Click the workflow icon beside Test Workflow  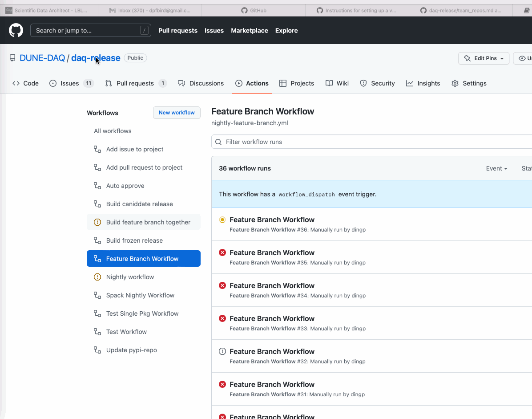[97, 332]
